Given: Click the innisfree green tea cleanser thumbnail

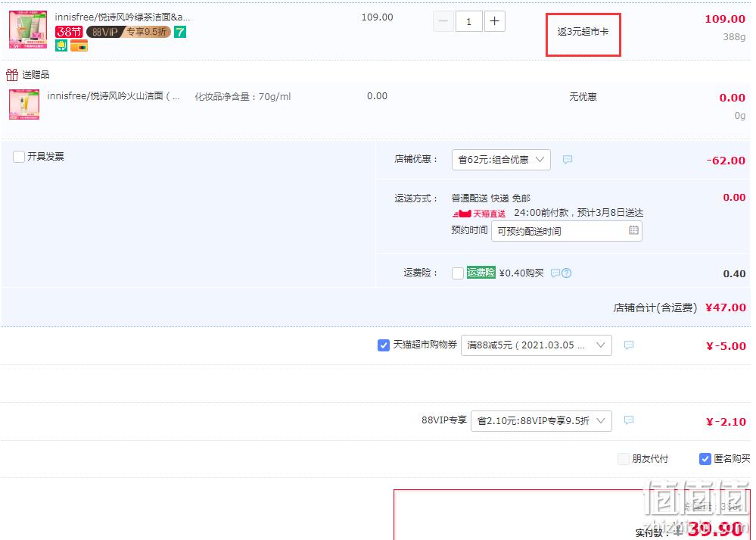Looking at the screenshot, I should (28, 30).
